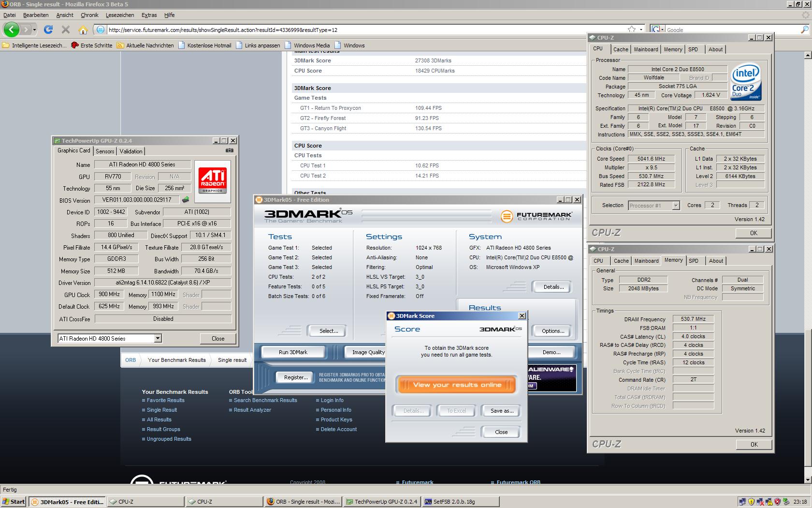Open the About tab in upper CPU-Z
This screenshot has width=812, height=508.
715,49
